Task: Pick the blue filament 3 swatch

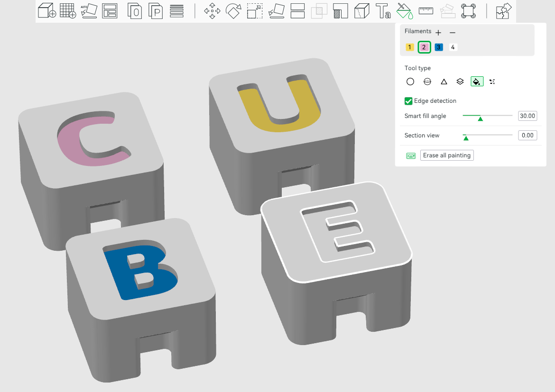Action: (439, 47)
